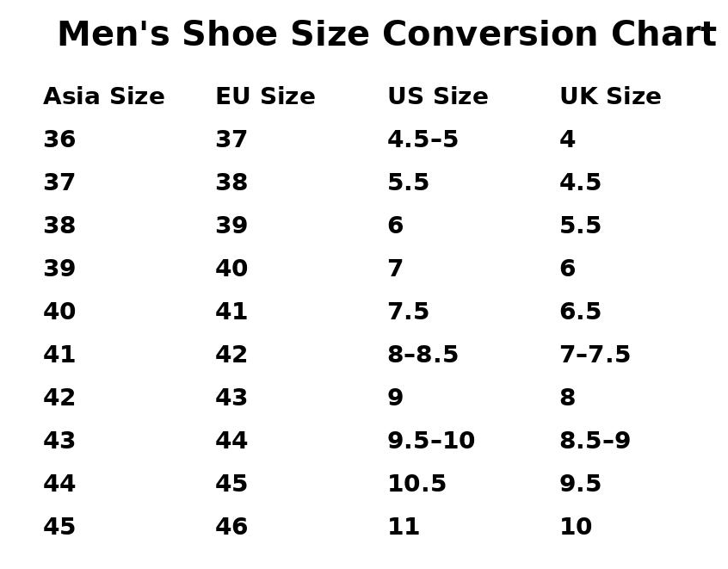The image size is (728, 569).
Task: Click the Asia Size column header
Action: point(103,96)
